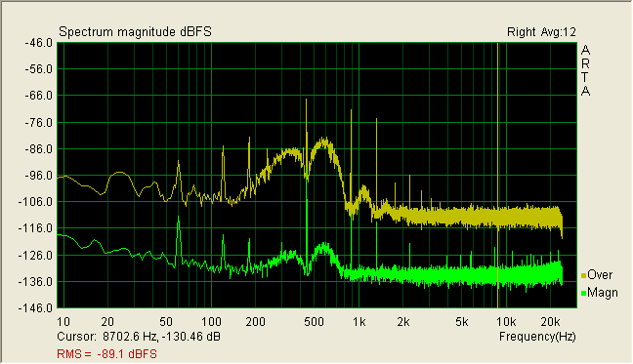Click the '-136.0' y-axis label
This screenshot has width=633, height=364.
point(36,282)
